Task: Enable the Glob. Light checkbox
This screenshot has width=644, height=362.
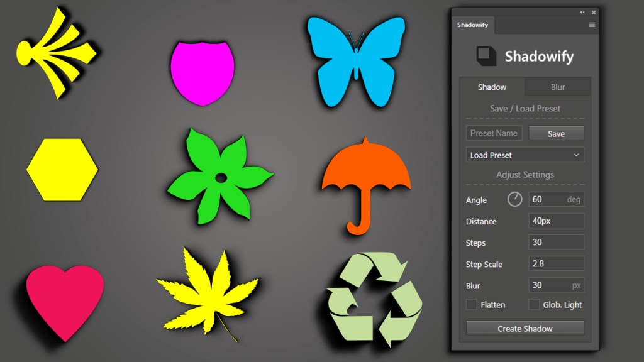Action: tap(534, 305)
